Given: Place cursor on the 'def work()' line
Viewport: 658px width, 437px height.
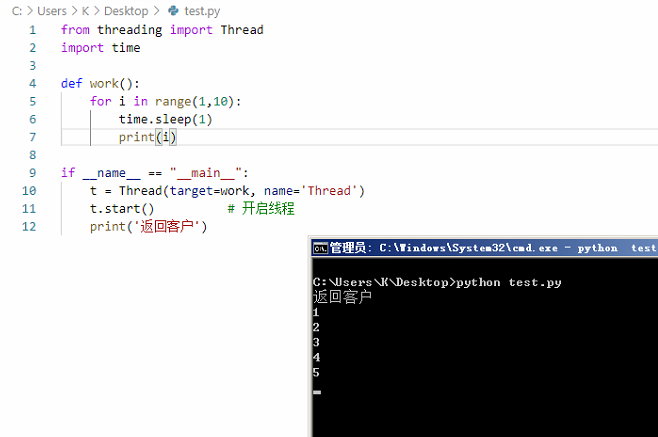Looking at the screenshot, I should click(100, 84).
